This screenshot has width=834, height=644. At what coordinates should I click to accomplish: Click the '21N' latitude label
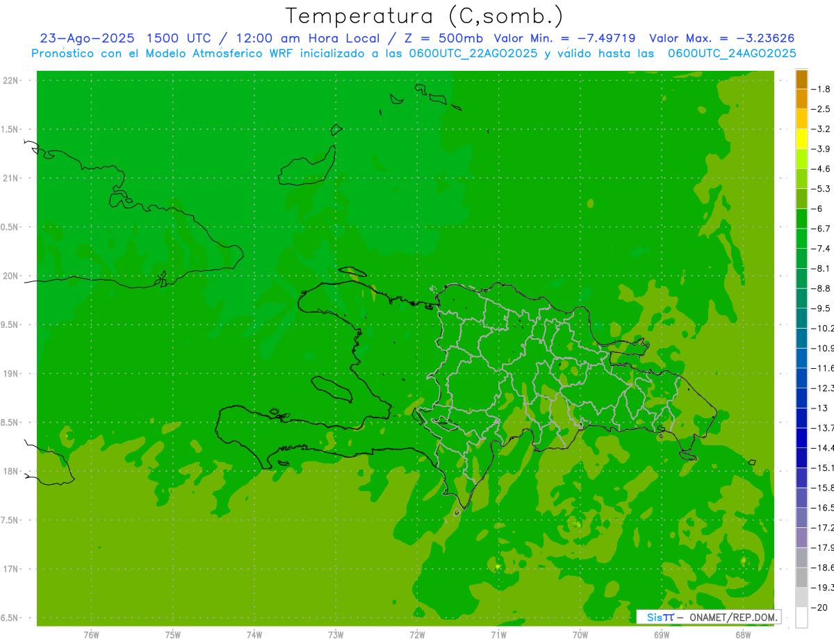click(12, 179)
